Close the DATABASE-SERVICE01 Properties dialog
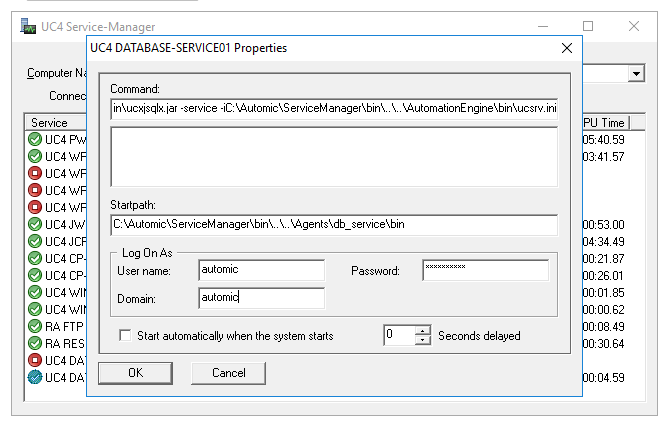670x427 pixels. pyautogui.click(x=566, y=47)
